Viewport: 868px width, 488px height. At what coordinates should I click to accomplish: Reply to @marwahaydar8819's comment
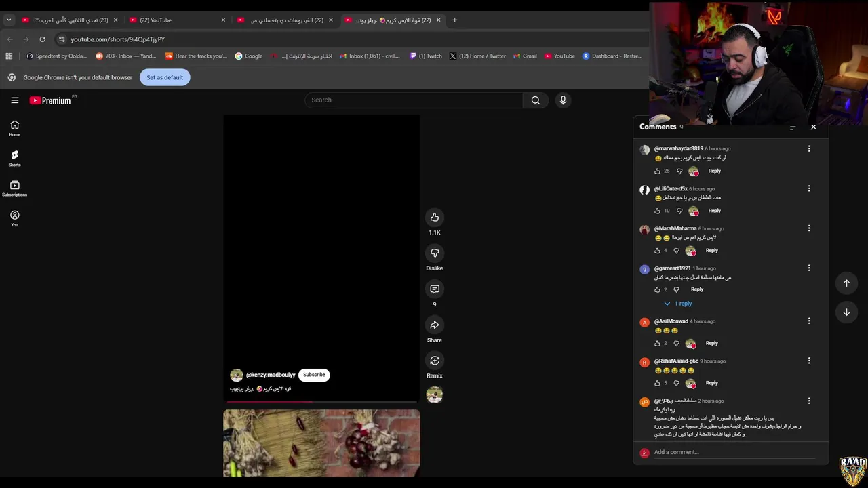[x=715, y=171]
